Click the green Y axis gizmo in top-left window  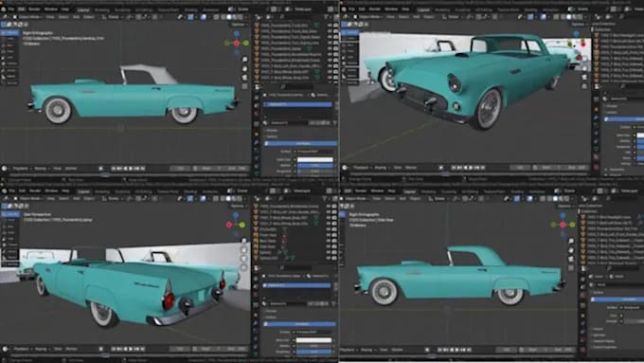pyautogui.click(x=245, y=43)
